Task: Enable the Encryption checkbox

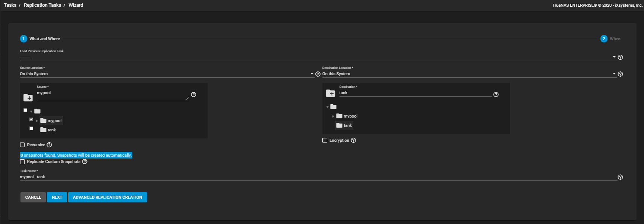Action: (x=325, y=140)
